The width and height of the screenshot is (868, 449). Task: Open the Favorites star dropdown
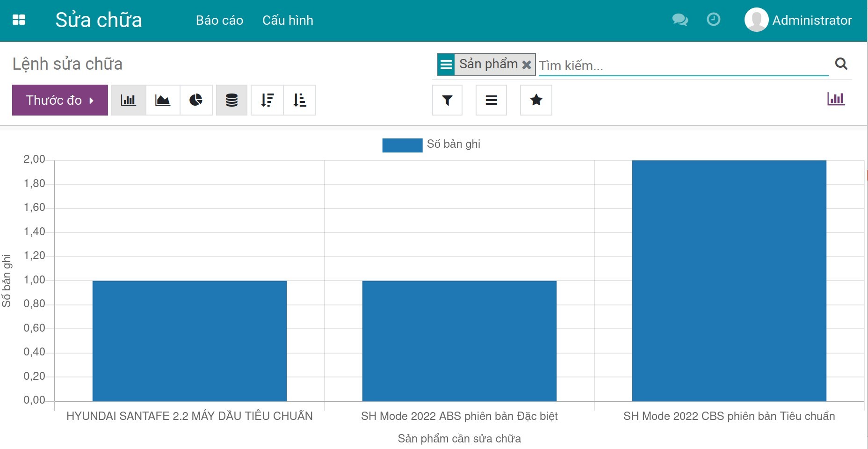tap(536, 100)
